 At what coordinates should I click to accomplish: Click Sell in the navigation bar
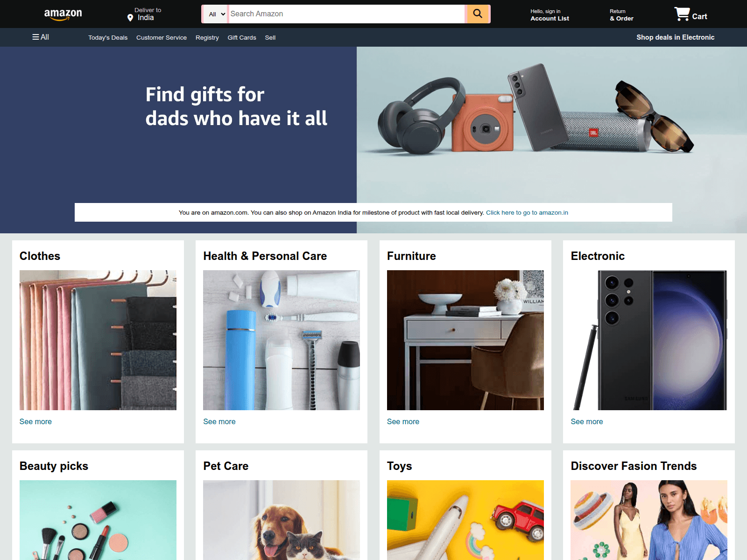pyautogui.click(x=270, y=38)
